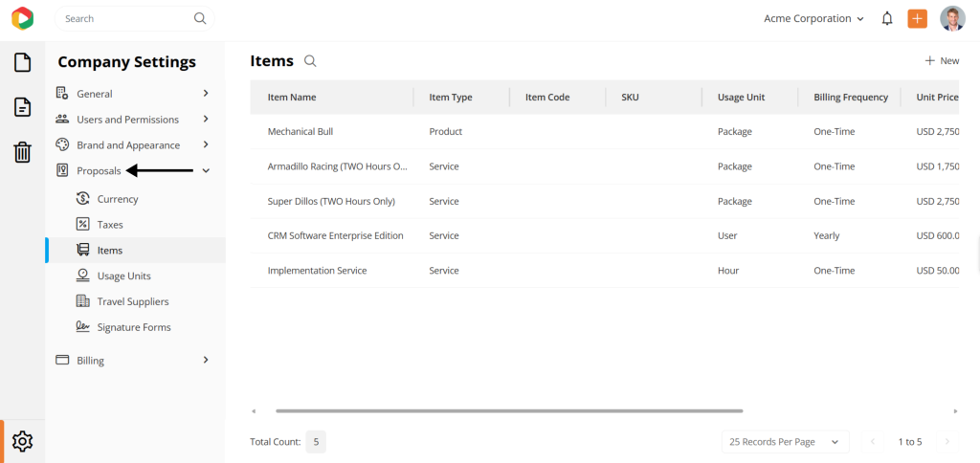Screen dimensions: 980x463
Task: Click the Signature Forms pen icon
Action: pos(82,327)
